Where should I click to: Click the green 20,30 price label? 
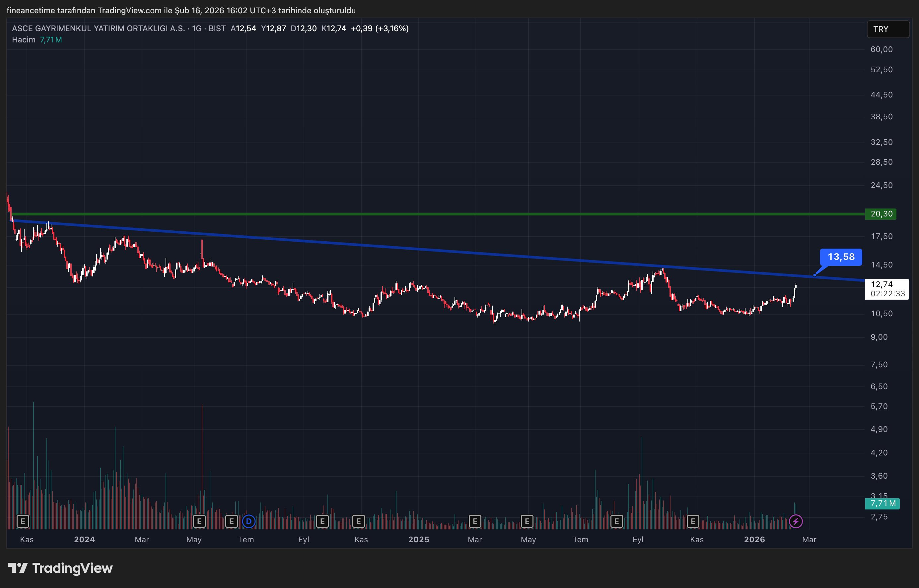click(x=881, y=214)
